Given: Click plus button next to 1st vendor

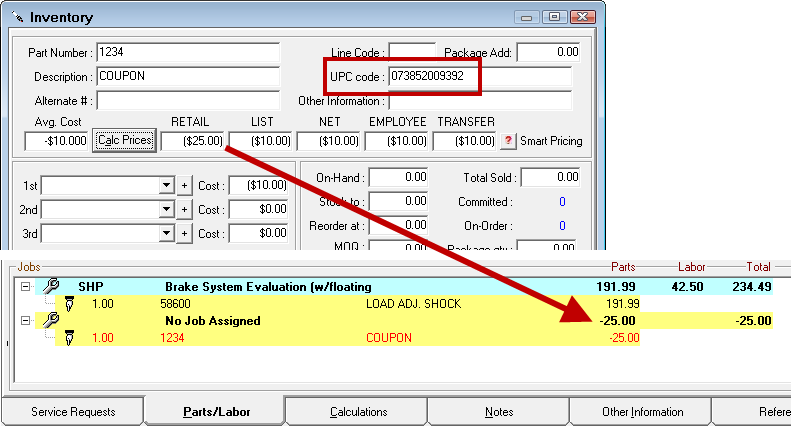Looking at the screenshot, I should tap(184, 186).
